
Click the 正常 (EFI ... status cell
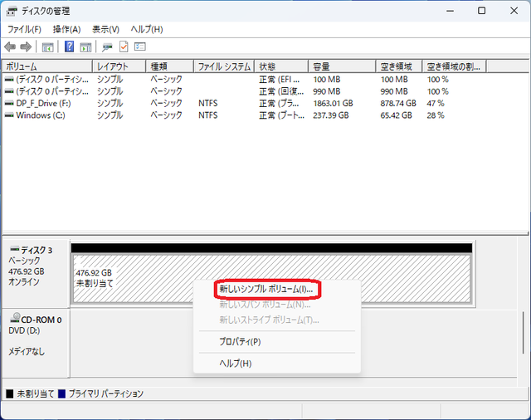pos(280,80)
